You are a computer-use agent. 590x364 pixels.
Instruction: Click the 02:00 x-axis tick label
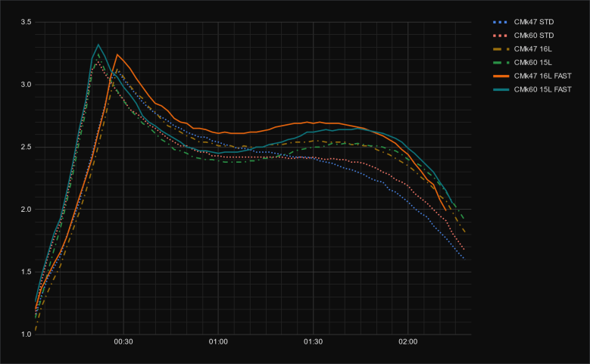tap(407, 342)
